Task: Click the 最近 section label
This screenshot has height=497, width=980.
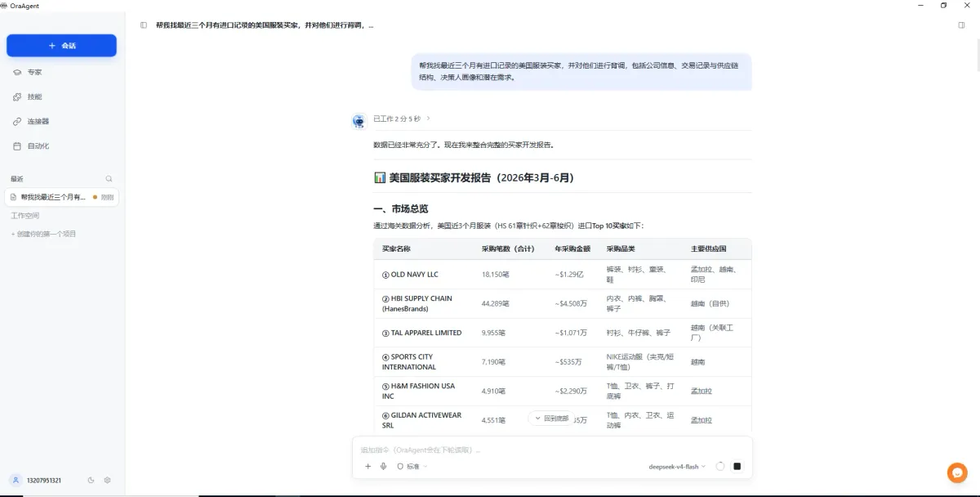Action: pos(17,178)
